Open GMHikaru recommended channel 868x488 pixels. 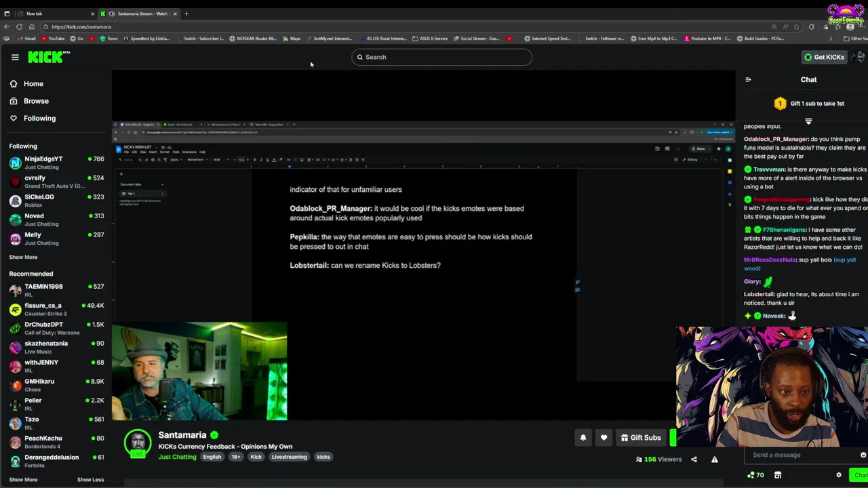(x=56, y=385)
